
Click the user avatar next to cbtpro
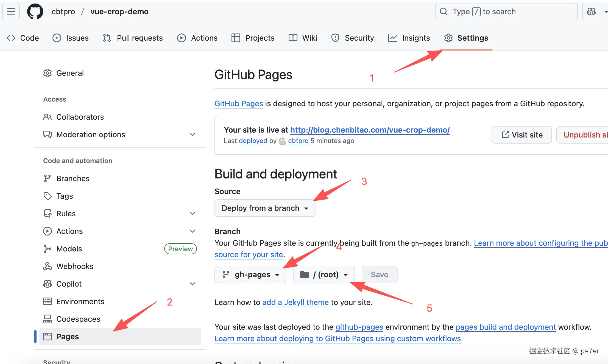(282, 141)
